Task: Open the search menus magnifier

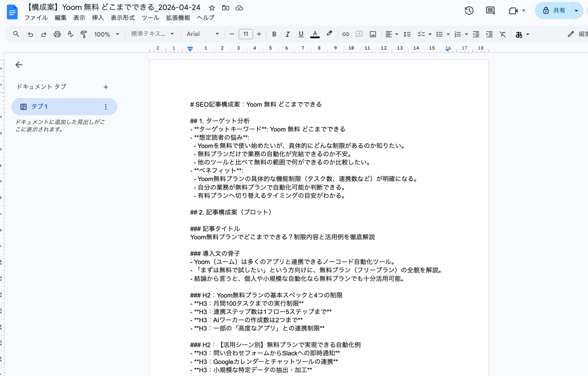Action: pos(16,34)
